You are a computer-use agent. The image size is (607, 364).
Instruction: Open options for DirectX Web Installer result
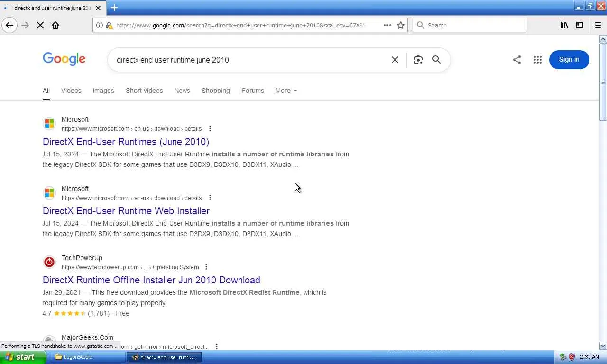pyautogui.click(x=210, y=198)
